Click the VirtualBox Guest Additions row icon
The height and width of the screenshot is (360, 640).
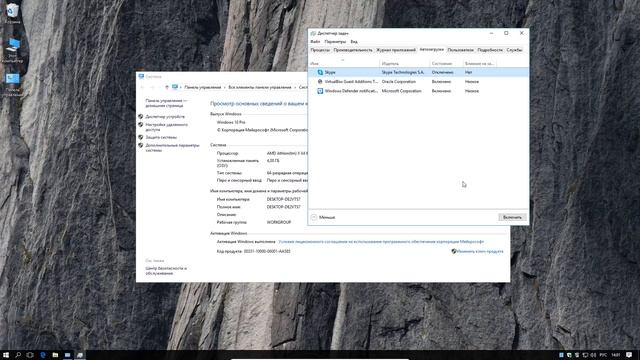[320, 82]
